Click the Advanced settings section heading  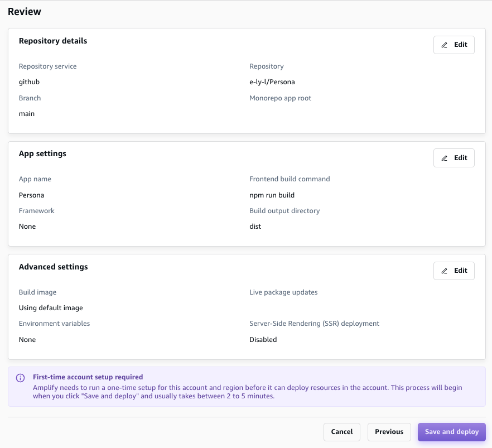[53, 267]
